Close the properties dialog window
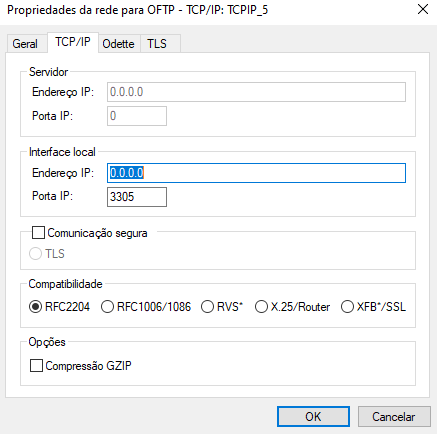This screenshot has height=434, width=437. click(423, 9)
